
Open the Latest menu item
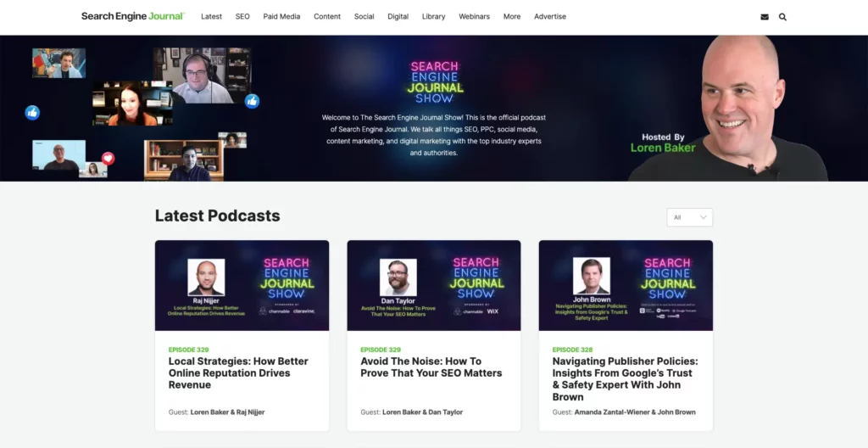[x=211, y=17]
